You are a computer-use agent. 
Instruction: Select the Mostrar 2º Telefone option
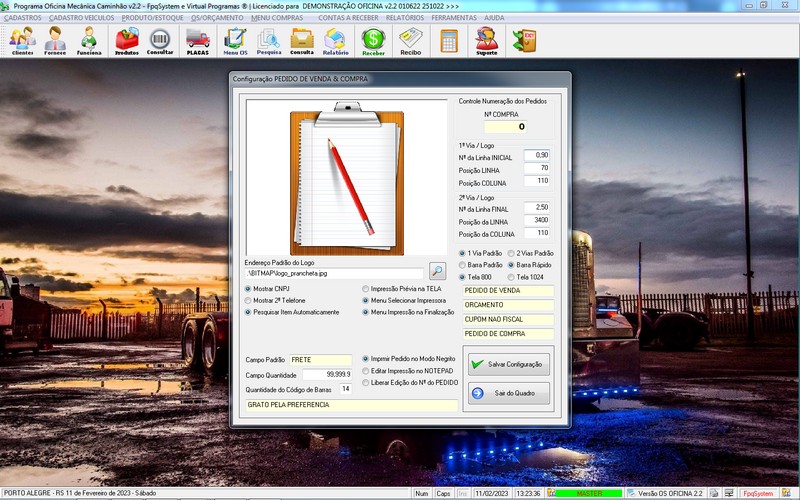point(249,300)
